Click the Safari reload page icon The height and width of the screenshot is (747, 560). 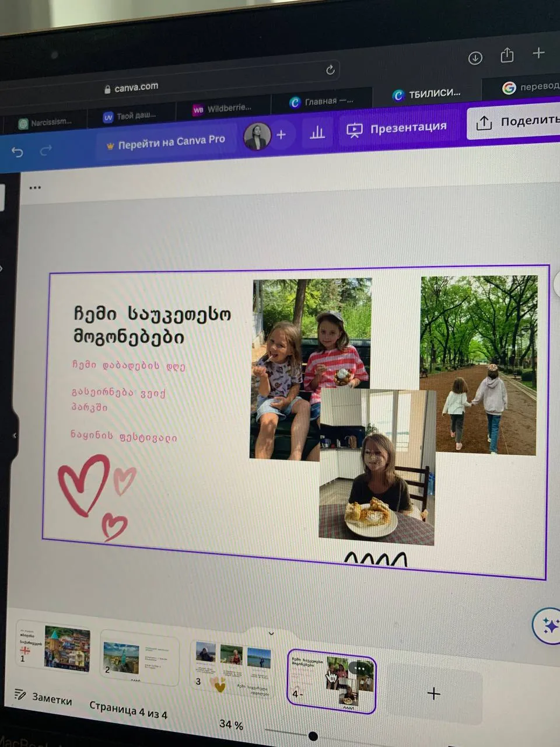tap(331, 70)
